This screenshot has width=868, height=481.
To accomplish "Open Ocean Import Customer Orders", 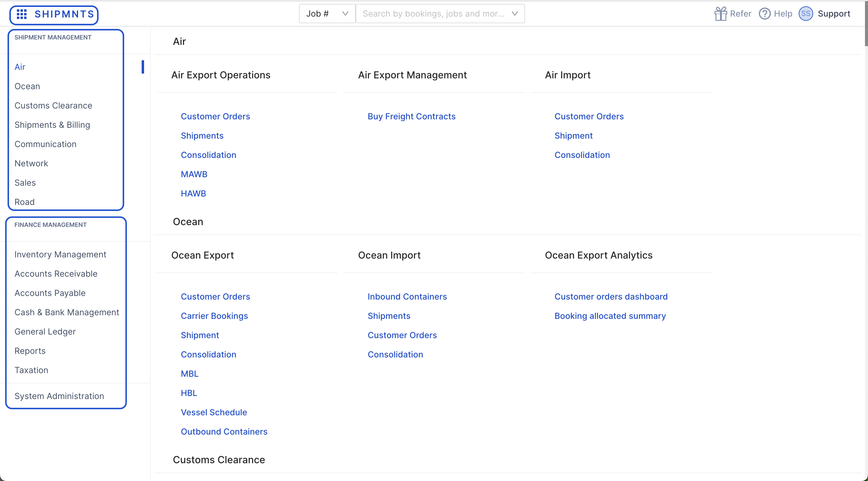I will (x=402, y=335).
